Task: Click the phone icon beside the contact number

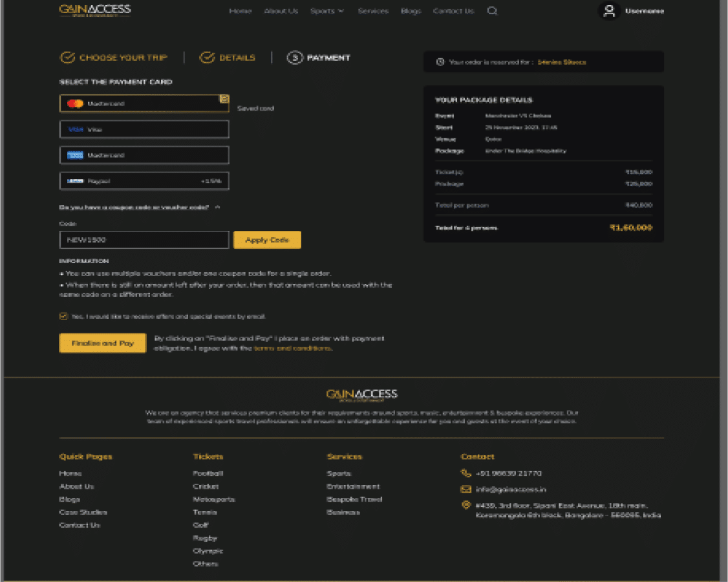Action: (x=466, y=473)
